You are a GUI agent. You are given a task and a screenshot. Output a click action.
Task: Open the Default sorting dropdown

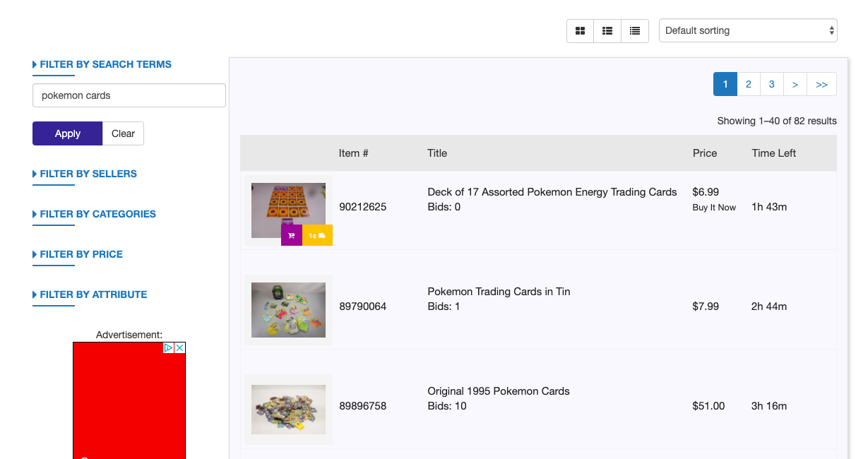[748, 30]
